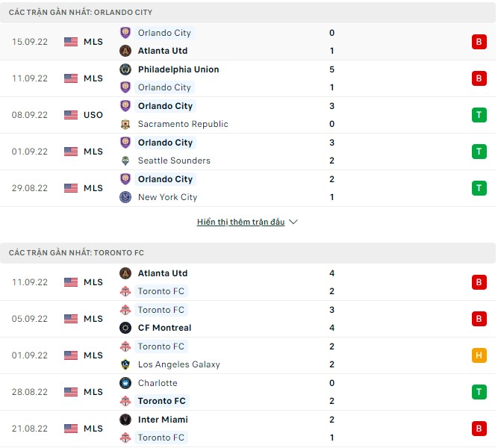Click red B badge for Philadelphia Union match
Viewport: 498px width, 448px height.
click(x=478, y=78)
